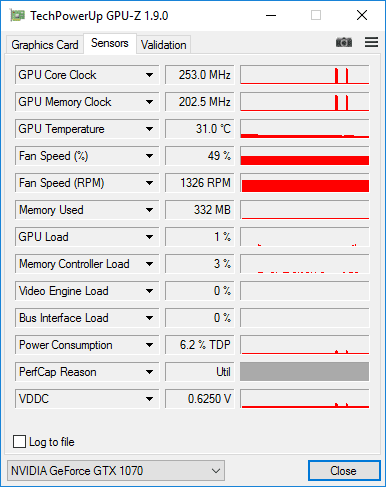Switch to the Validation tab
The width and height of the screenshot is (386, 487).
[x=163, y=45]
